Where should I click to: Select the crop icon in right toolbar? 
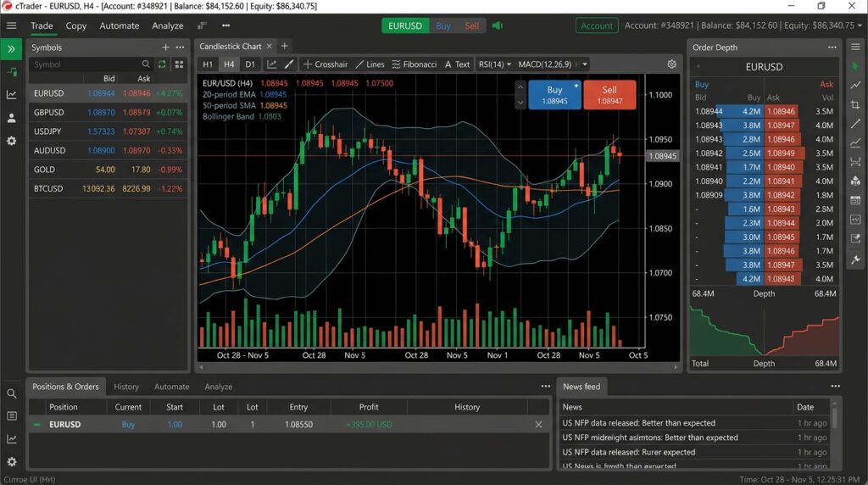click(x=855, y=104)
